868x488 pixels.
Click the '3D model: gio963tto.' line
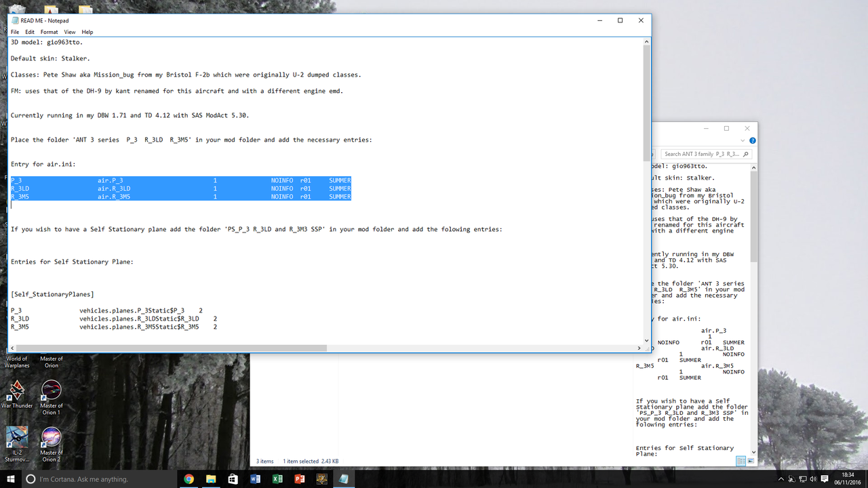(47, 42)
